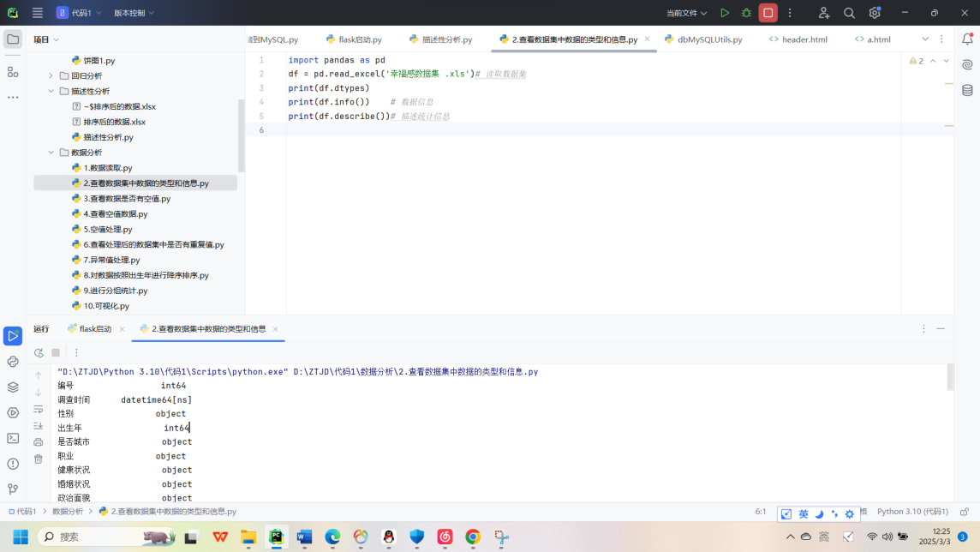Click the 6:1 line position indicator
Screen dimensions: 980x552
[761, 512]
